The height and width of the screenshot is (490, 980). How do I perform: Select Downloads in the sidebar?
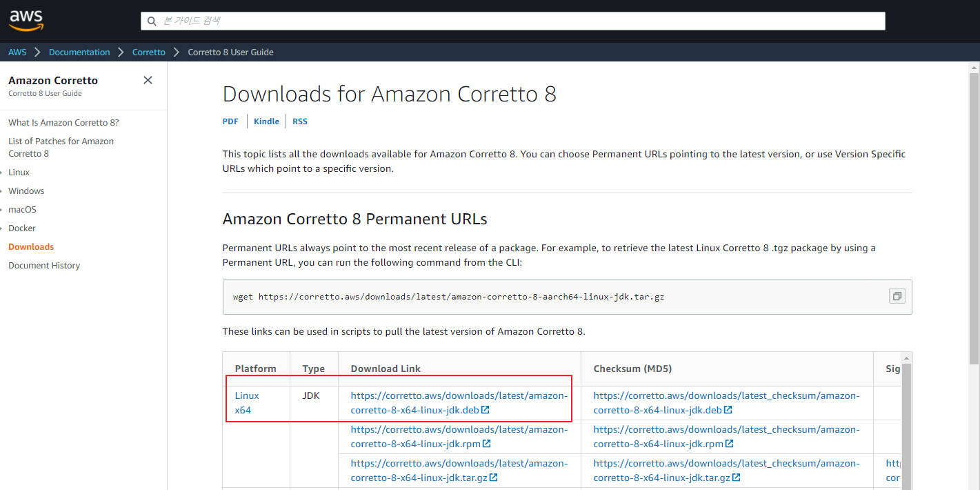pos(31,247)
